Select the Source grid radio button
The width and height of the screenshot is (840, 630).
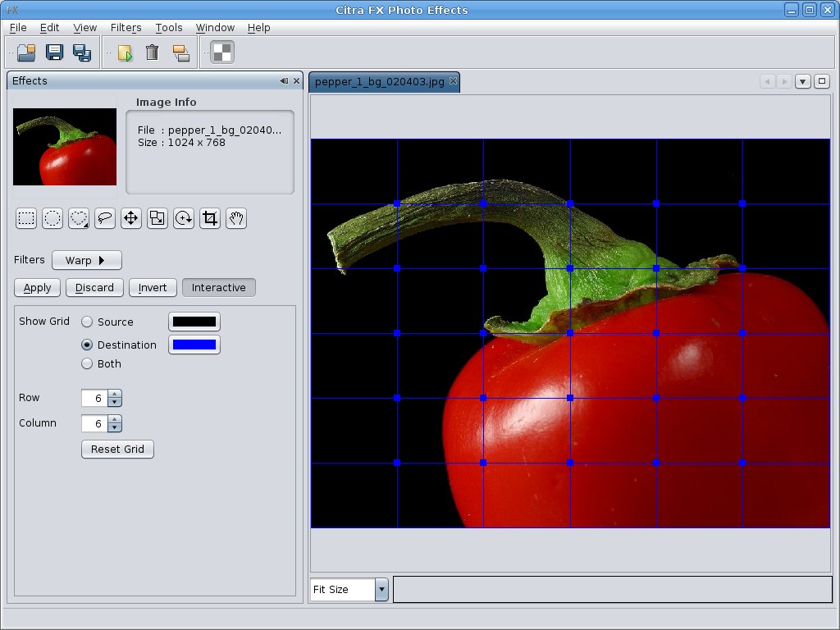point(87,322)
